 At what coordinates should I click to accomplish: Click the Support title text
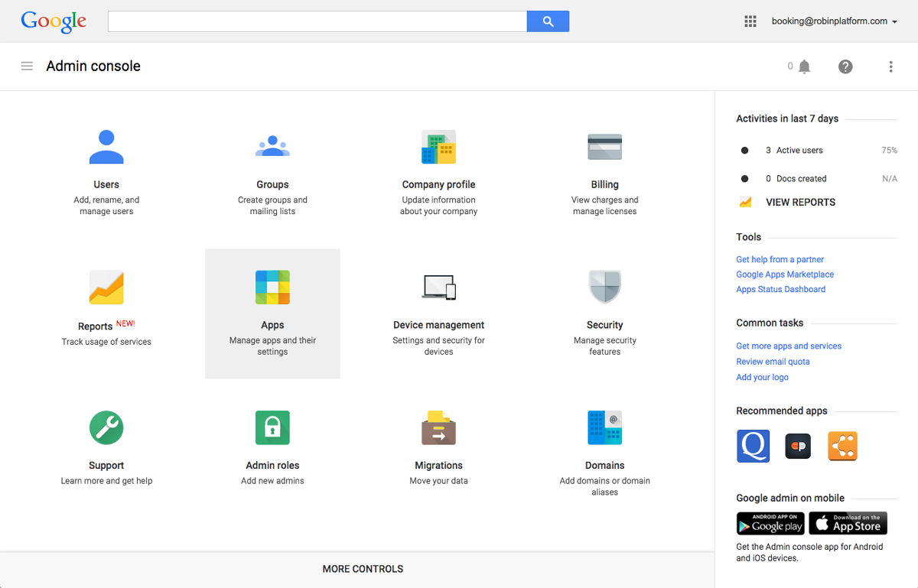pos(106,465)
